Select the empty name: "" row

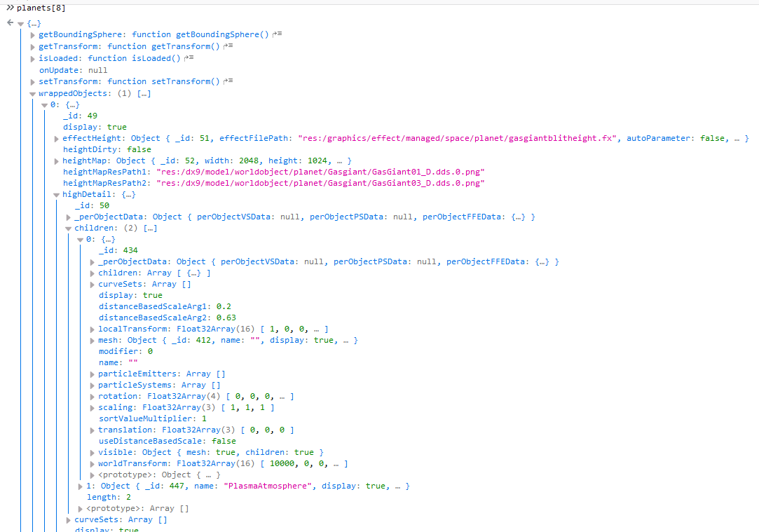(118, 362)
